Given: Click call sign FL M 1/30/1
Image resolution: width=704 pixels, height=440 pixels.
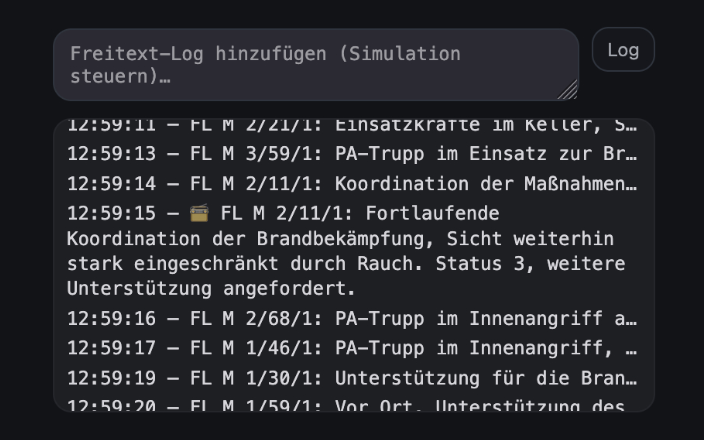Looking at the screenshot, I should [x=256, y=379].
